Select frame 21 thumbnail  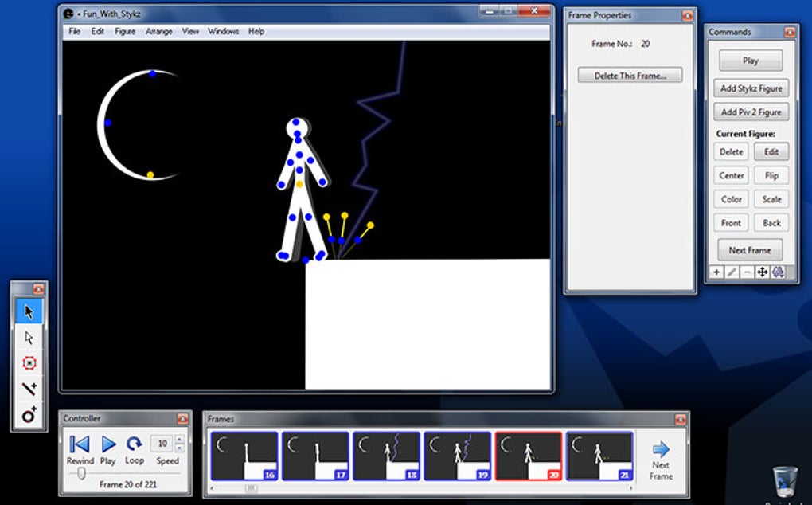click(x=599, y=456)
